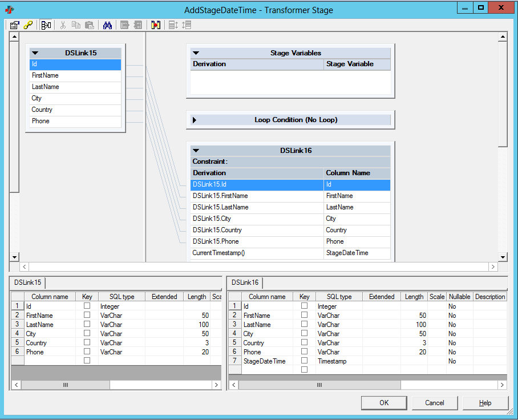518x420 pixels.
Task: Open the Constraints chain-link icon
Action: coord(28,25)
